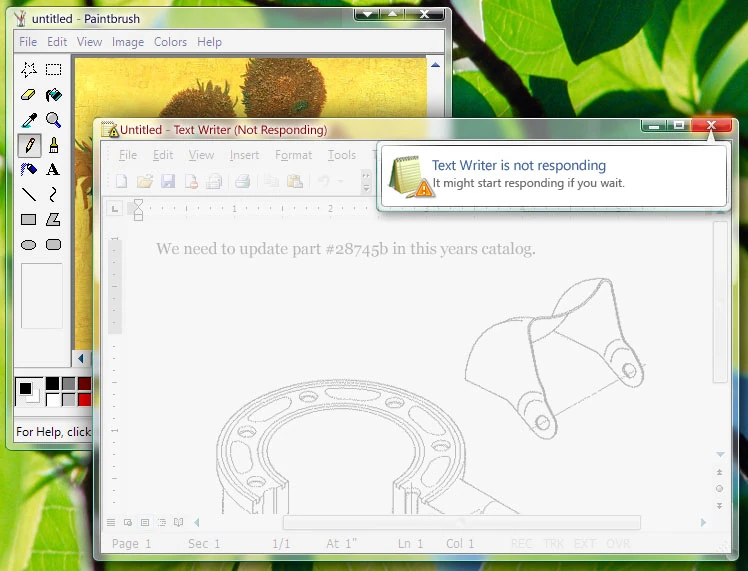This screenshot has width=748, height=571.
Task: Switch to Print Layout view icon
Action: coord(145,522)
